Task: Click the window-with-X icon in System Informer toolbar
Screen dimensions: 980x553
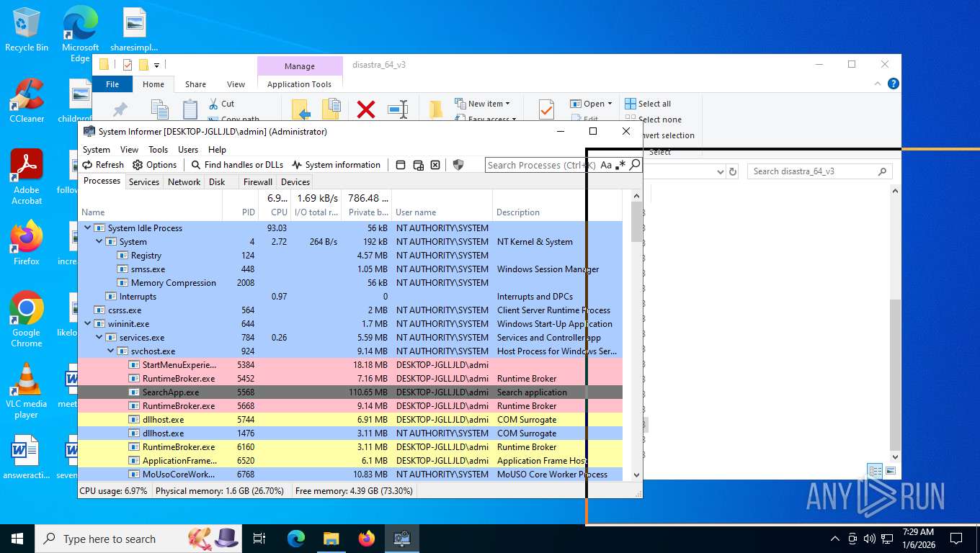Action: pyautogui.click(x=435, y=165)
